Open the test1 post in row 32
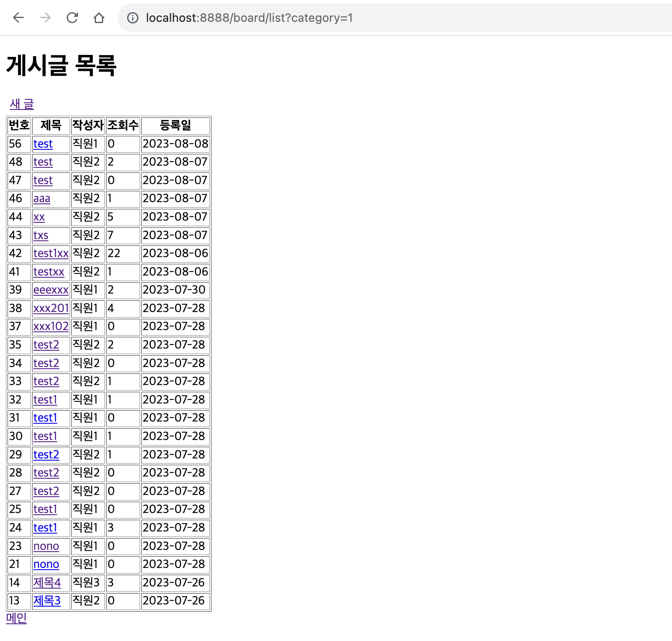The width and height of the screenshot is (672, 641). click(x=45, y=400)
